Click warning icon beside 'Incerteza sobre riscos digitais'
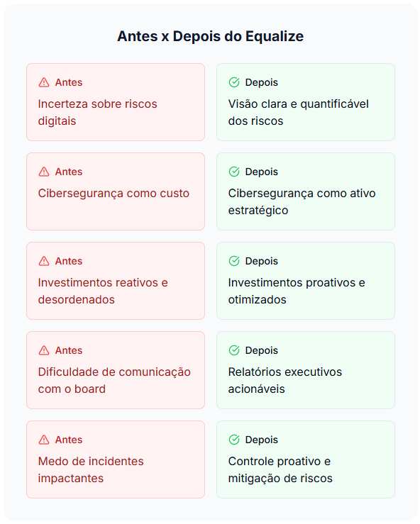 [44, 82]
